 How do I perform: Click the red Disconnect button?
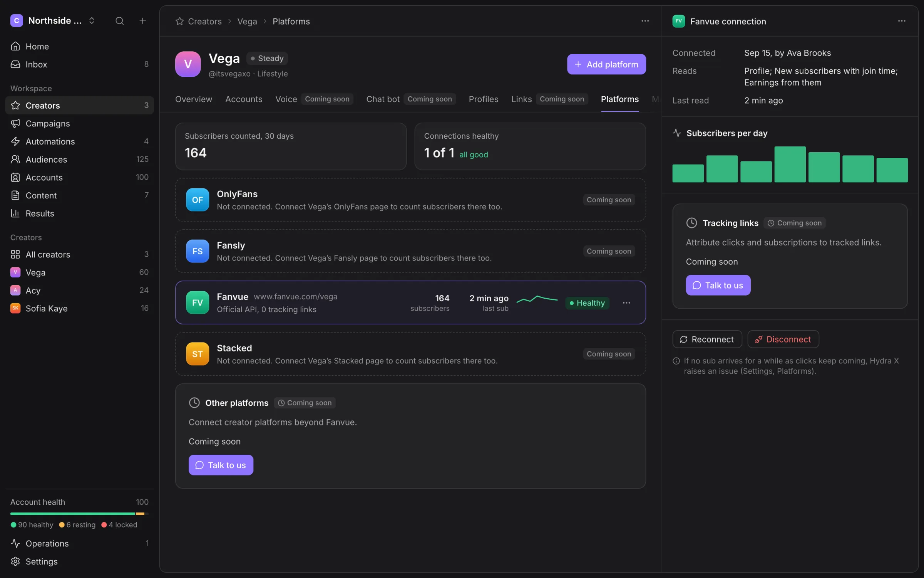pos(783,339)
